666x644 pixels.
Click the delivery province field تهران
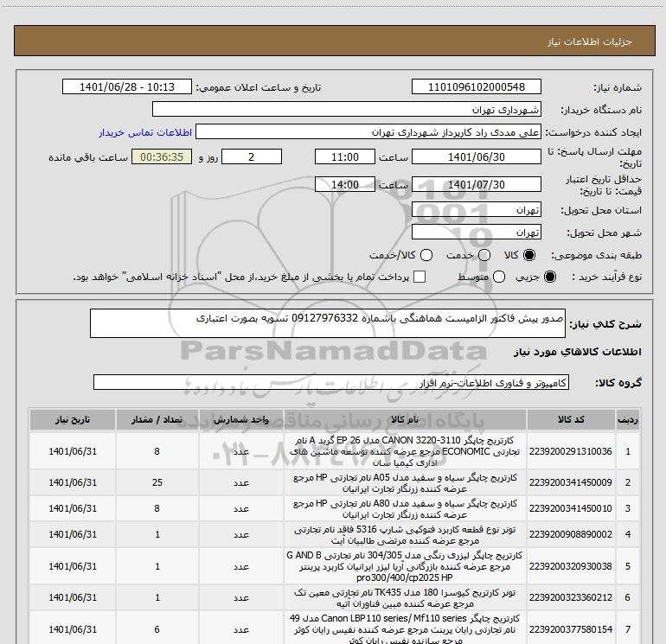click(476, 210)
